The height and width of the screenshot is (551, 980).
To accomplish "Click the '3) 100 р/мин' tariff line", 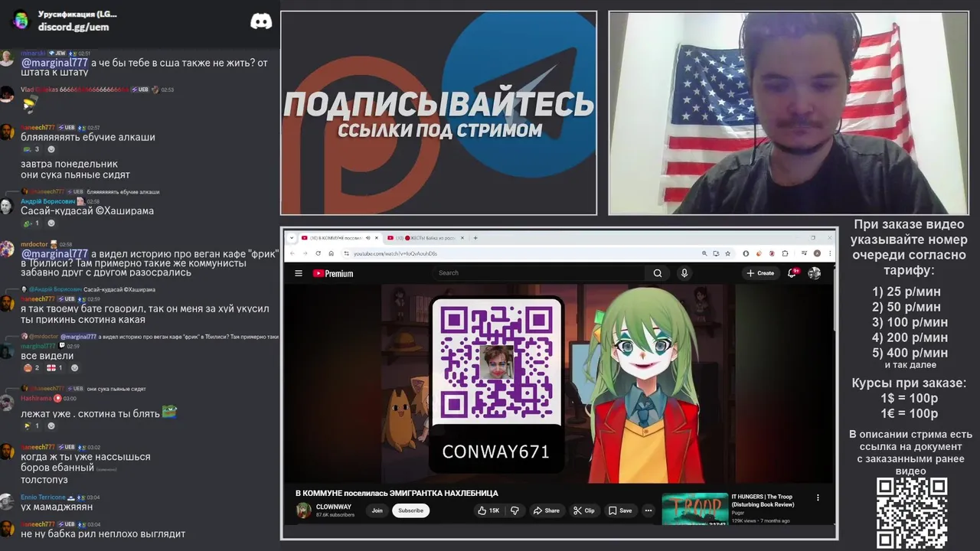I will tap(910, 322).
